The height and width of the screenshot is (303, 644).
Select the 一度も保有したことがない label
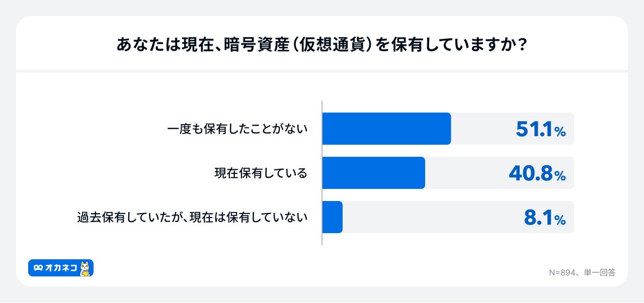[237, 129]
